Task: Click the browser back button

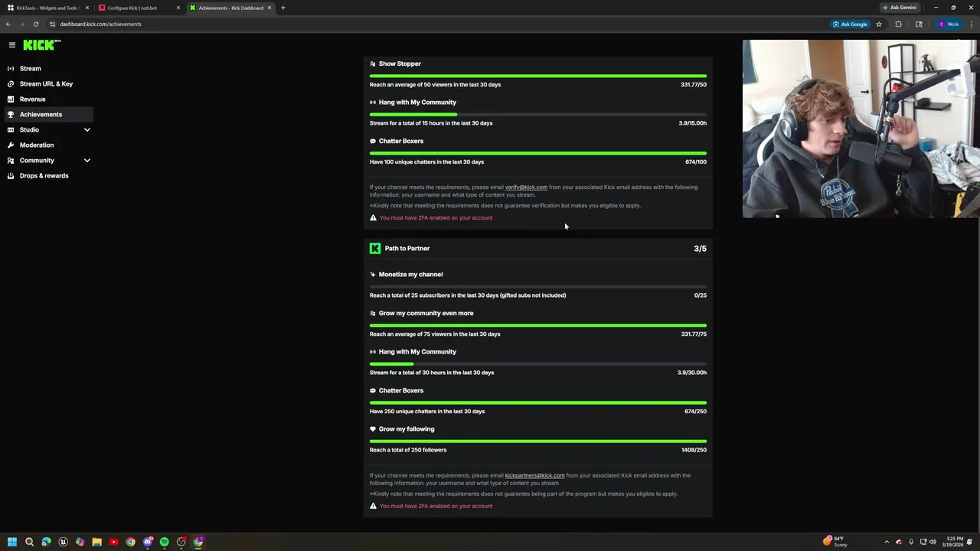Action: click(x=8, y=24)
